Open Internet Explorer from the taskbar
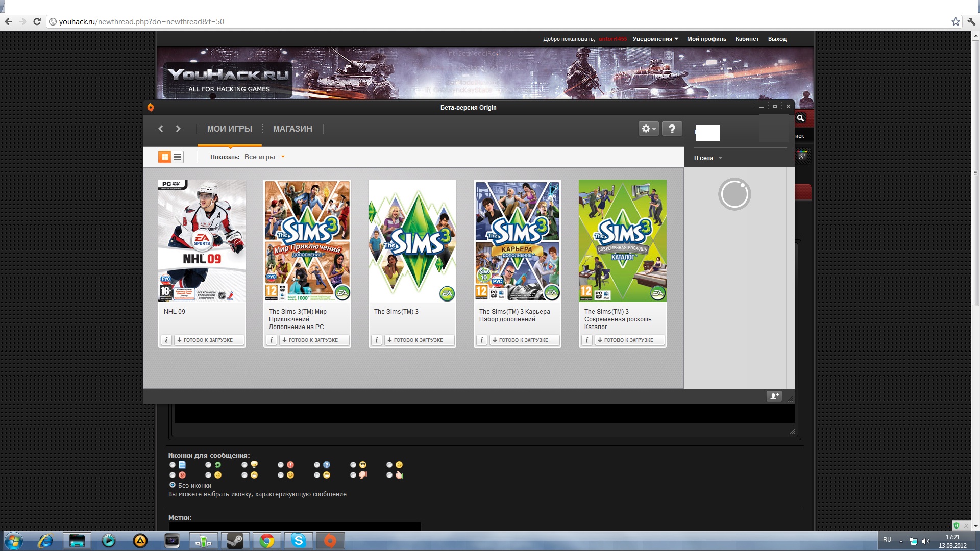Viewport: 980px width, 551px height. click(x=45, y=540)
